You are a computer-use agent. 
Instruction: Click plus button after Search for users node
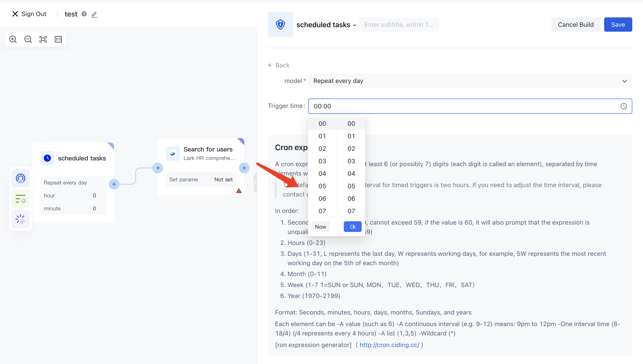click(244, 168)
